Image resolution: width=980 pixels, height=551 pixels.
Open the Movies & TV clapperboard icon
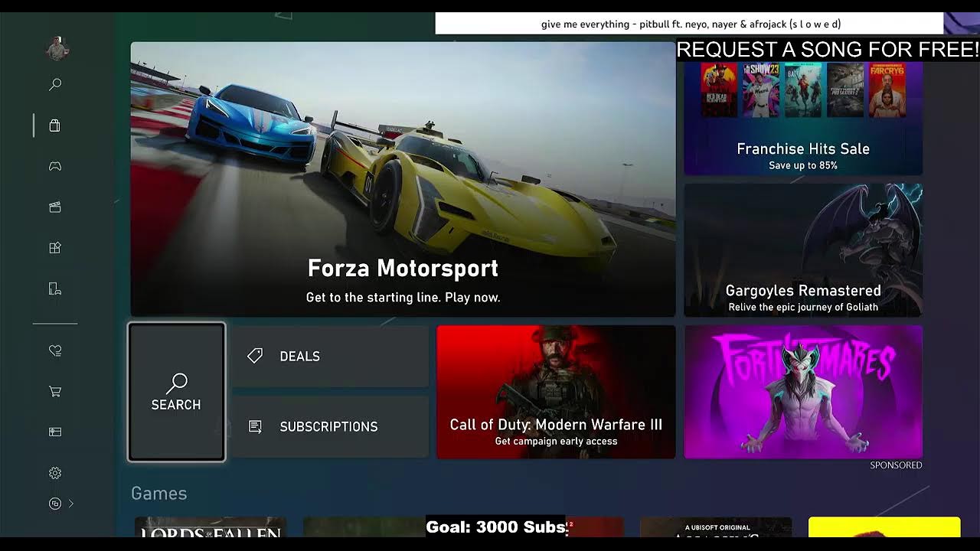[x=55, y=207]
